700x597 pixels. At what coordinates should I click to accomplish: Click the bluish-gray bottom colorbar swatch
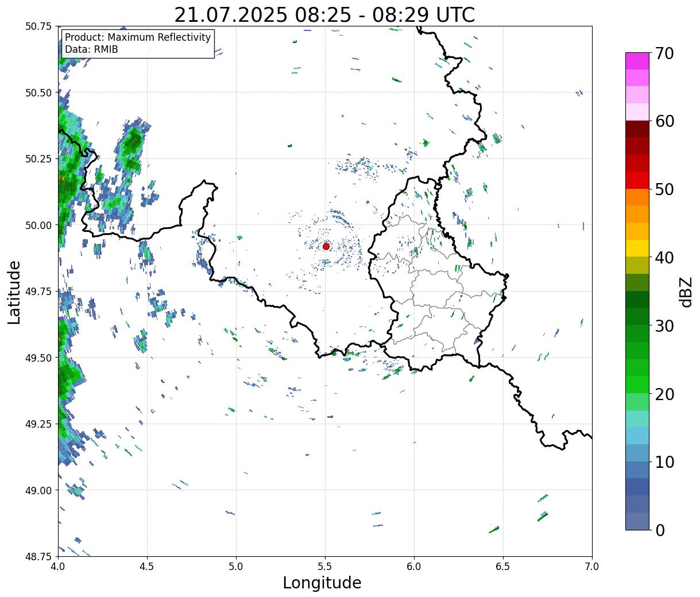click(x=637, y=521)
